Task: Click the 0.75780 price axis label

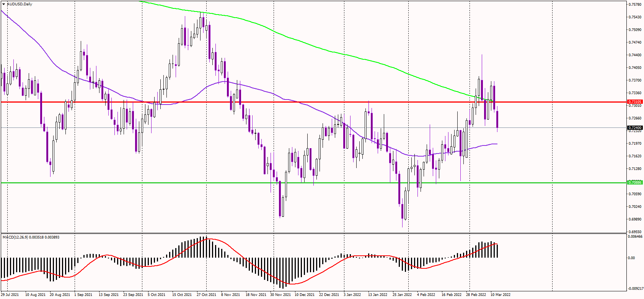Action: point(635,5)
